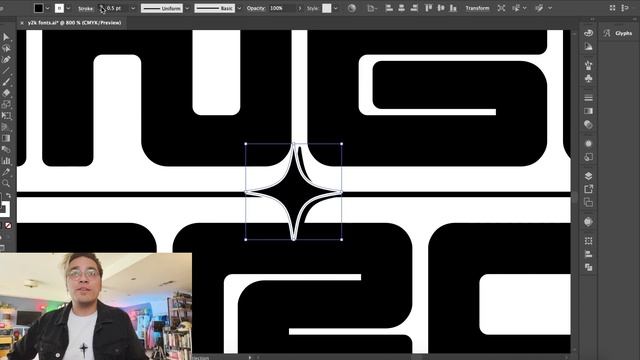Open the Layers panel icon in dock
The height and width of the screenshot is (360, 640).
pos(588,176)
